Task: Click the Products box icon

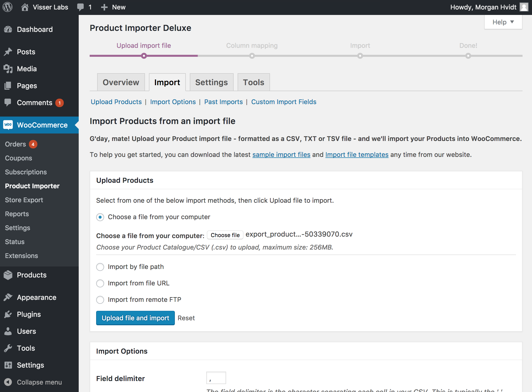Action: pos(8,275)
